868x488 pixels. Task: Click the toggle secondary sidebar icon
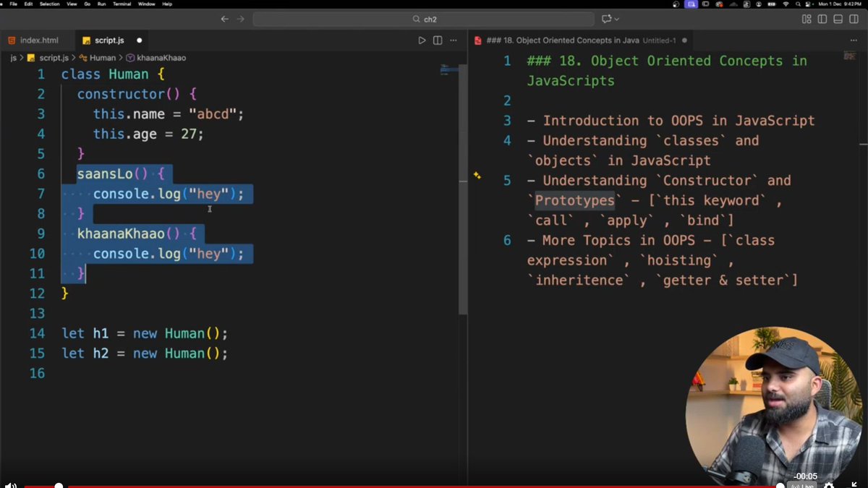(854, 19)
